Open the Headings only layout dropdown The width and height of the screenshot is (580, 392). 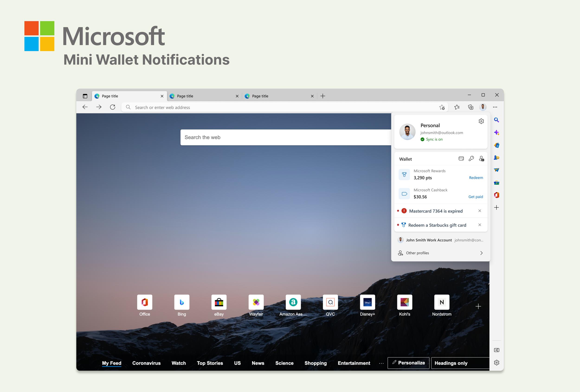[460, 363]
